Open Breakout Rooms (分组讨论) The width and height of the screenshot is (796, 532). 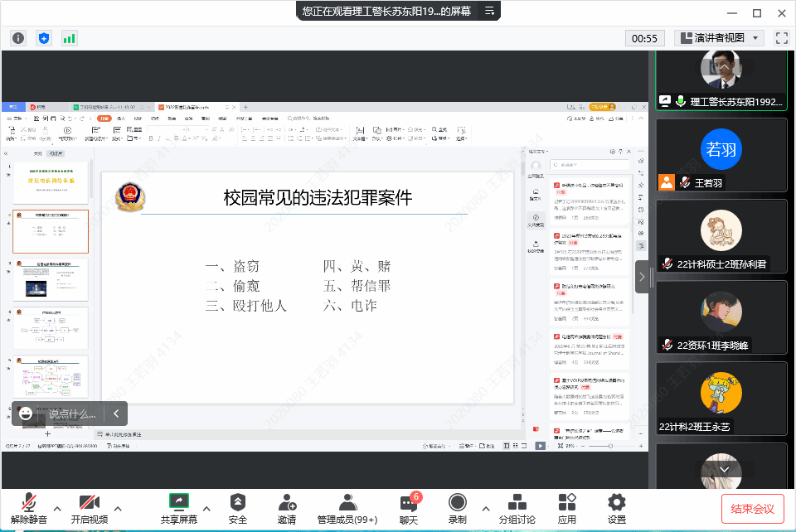coord(517,509)
